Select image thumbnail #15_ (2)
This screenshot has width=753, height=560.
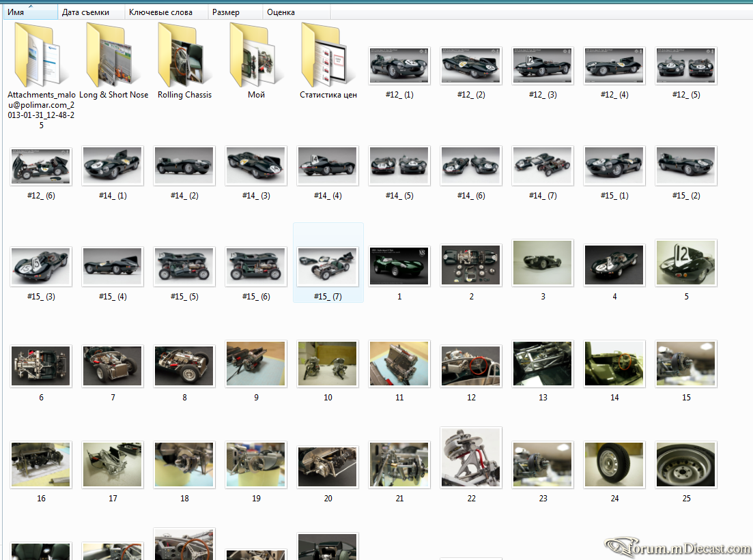686,166
